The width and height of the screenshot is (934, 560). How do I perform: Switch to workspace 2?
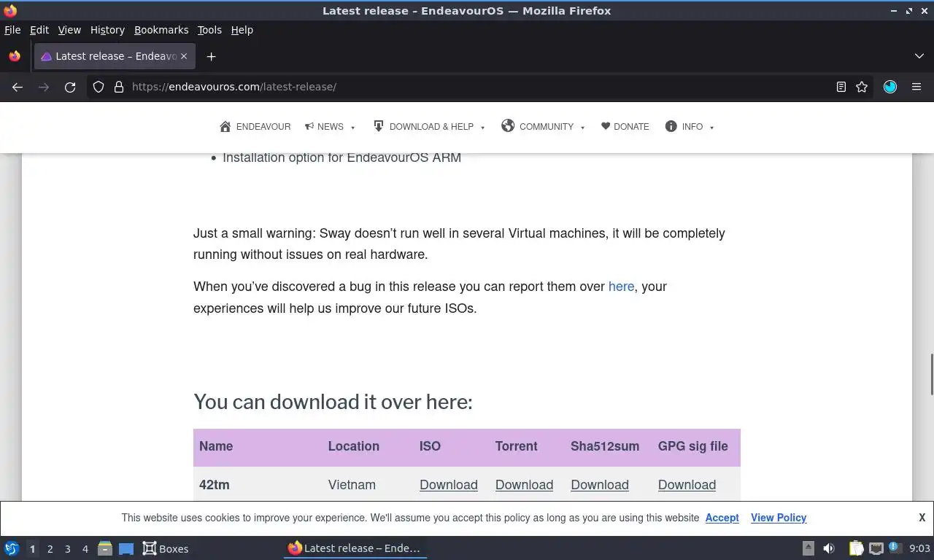(x=50, y=549)
